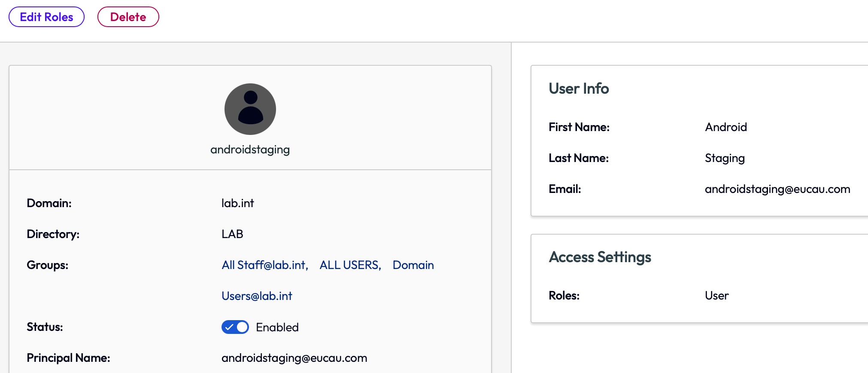Open the All Staff@lab.int group link

pos(264,265)
